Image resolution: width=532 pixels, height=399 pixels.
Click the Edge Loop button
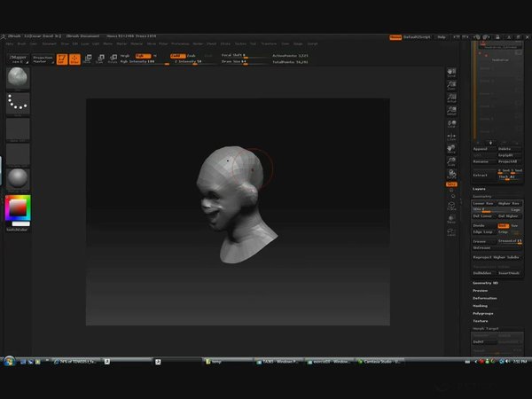(484, 232)
